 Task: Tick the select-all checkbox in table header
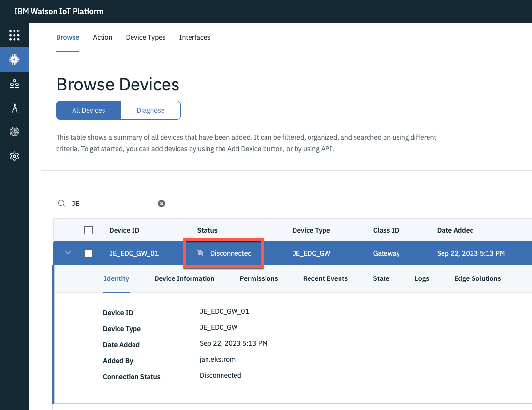coord(89,230)
